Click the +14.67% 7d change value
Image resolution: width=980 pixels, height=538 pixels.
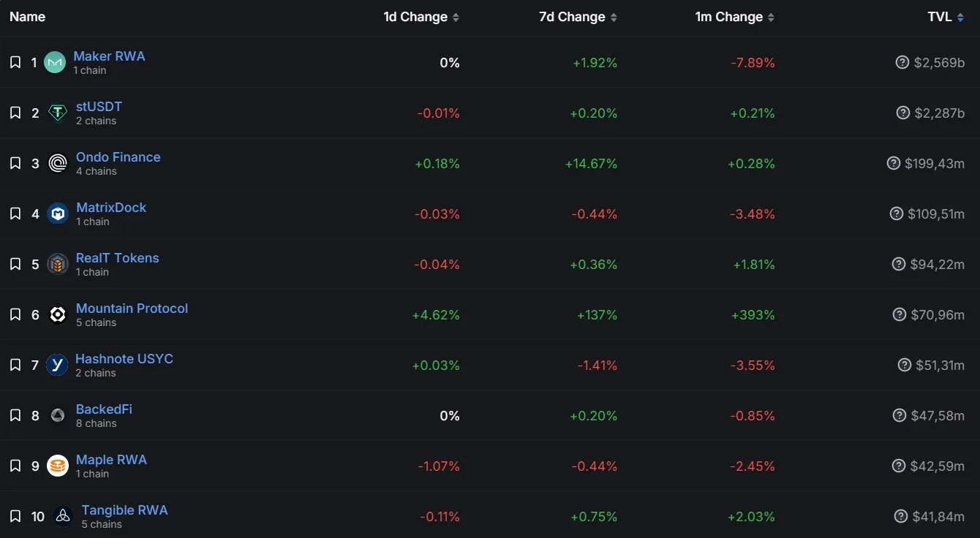(591, 164)
